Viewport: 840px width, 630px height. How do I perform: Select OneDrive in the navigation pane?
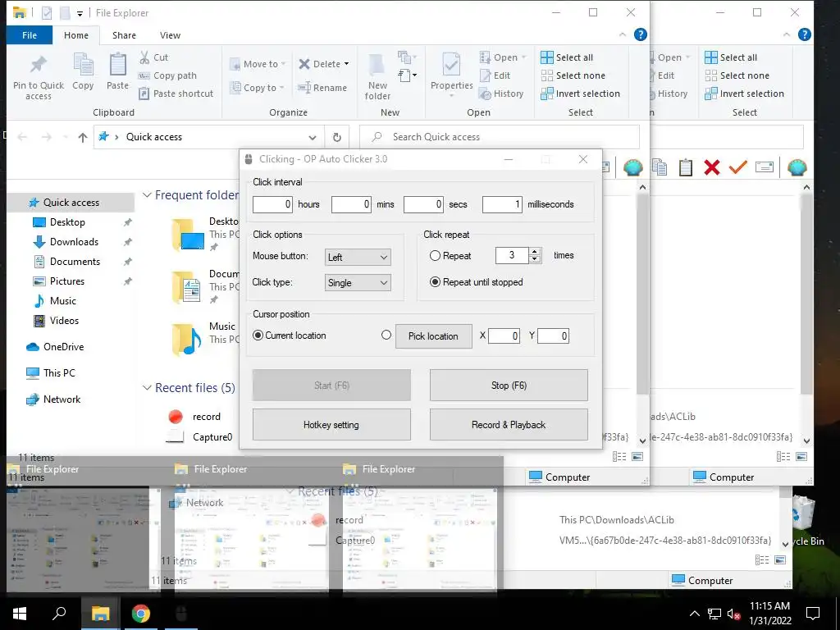coord(63,347)
